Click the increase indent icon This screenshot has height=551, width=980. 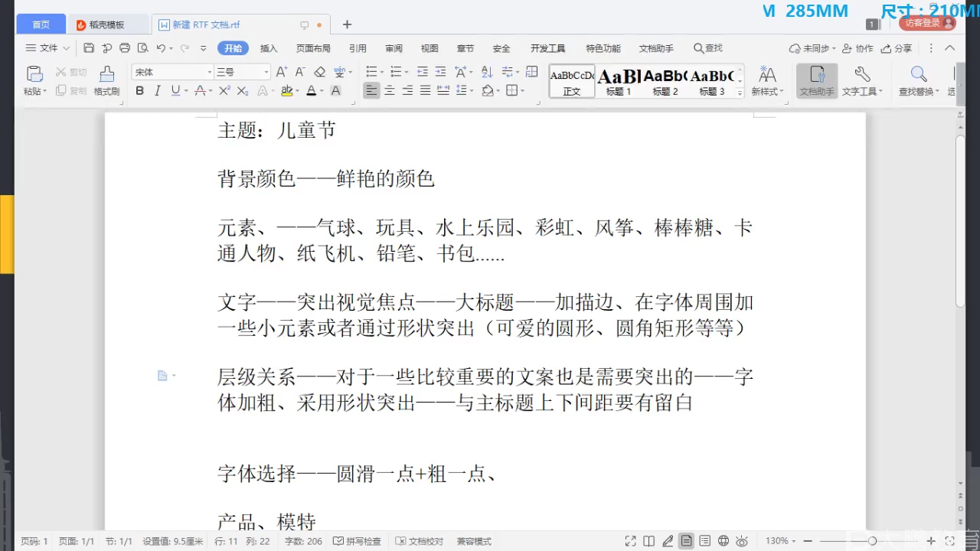[x=440, y=72]
